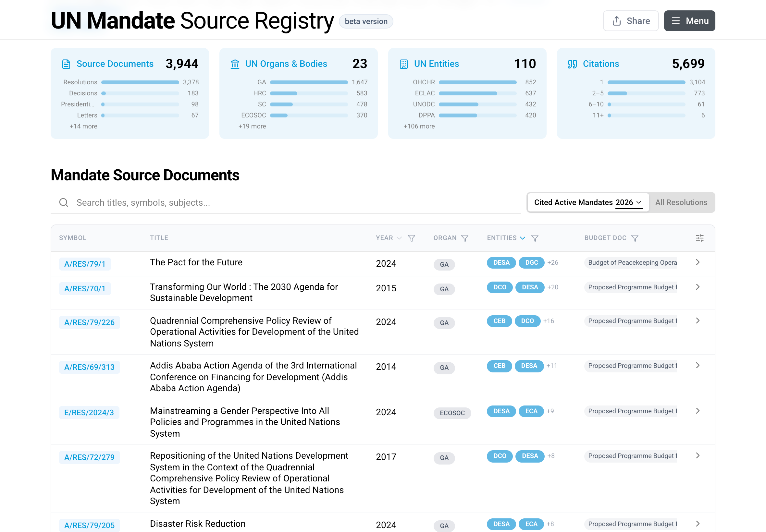This screenshot has height=532, width=766.
Task: Sort by Year column chevron
Action: pyautogui.click(x=399, y=238)
